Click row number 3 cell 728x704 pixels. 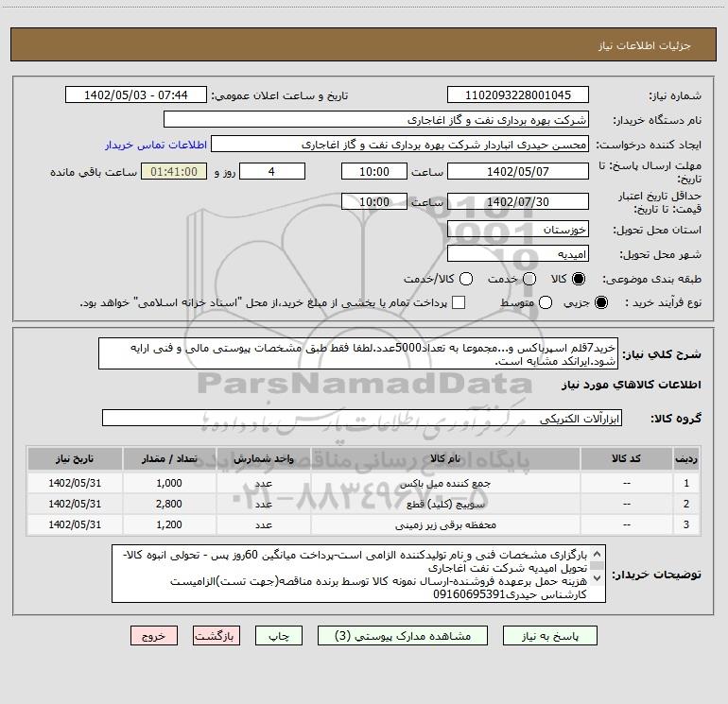tap(686, 524)
